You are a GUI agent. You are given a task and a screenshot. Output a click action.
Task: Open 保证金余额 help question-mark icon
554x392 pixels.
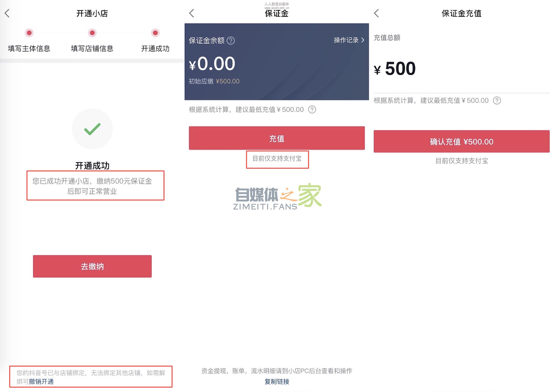231,41
